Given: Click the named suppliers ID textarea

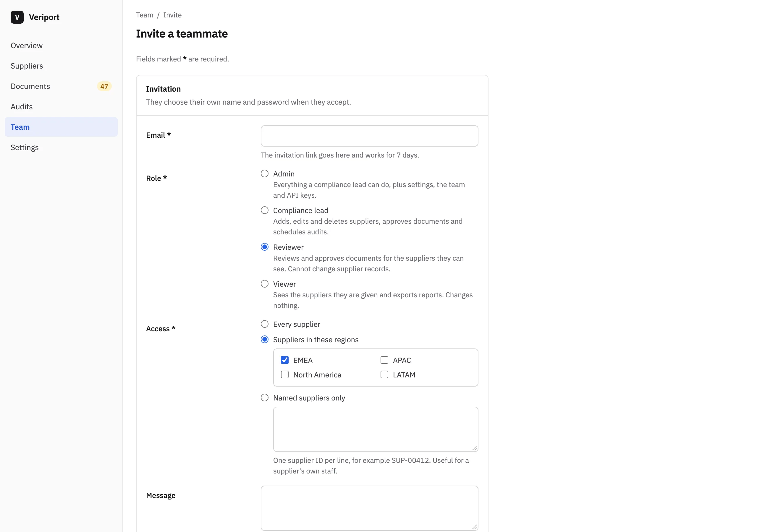Looking at the screenshot, I should (376, 429).
